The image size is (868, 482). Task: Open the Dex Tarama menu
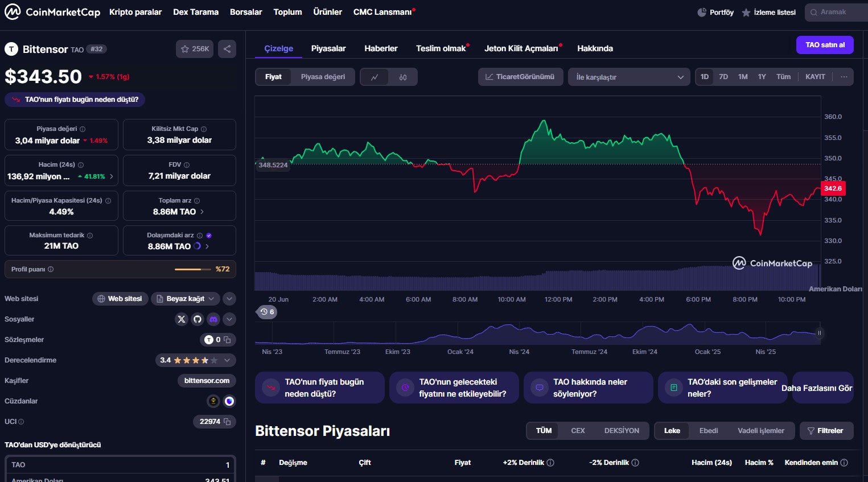tap(196, 12)
